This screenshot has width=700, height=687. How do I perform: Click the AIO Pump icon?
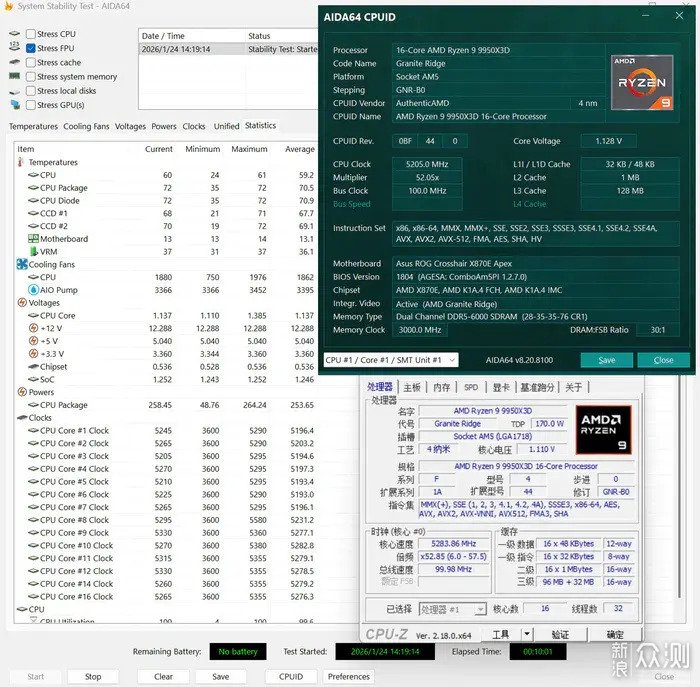[33, 290]
